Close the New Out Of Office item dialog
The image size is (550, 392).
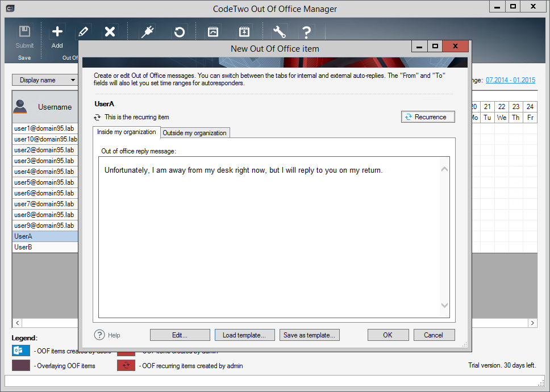coord(455,46)
